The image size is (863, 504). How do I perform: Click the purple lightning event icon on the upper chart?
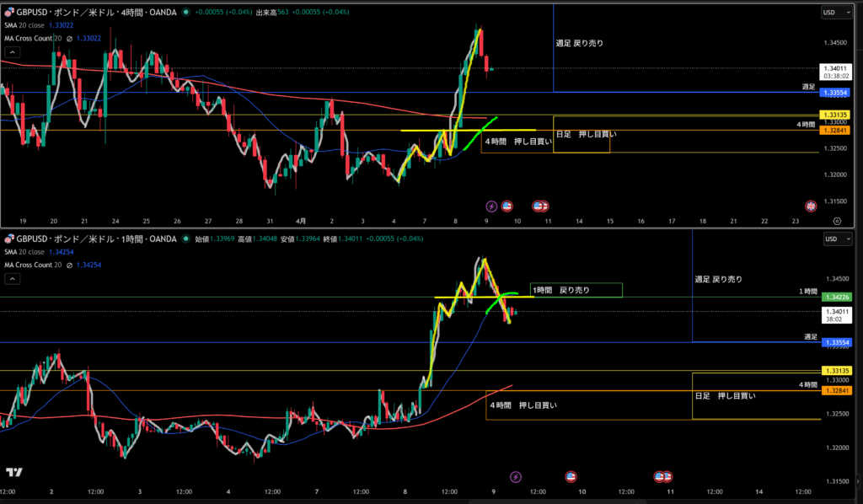(491, 206)
